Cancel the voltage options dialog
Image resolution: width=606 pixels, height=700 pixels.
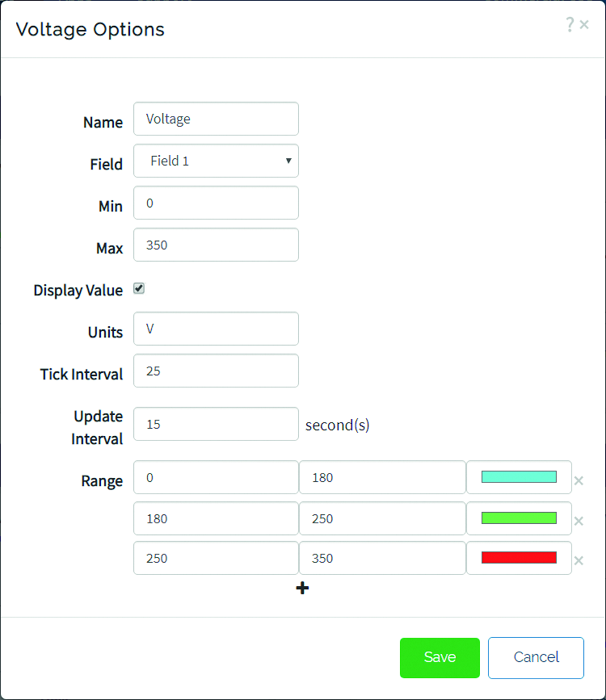tap(536, 657)
